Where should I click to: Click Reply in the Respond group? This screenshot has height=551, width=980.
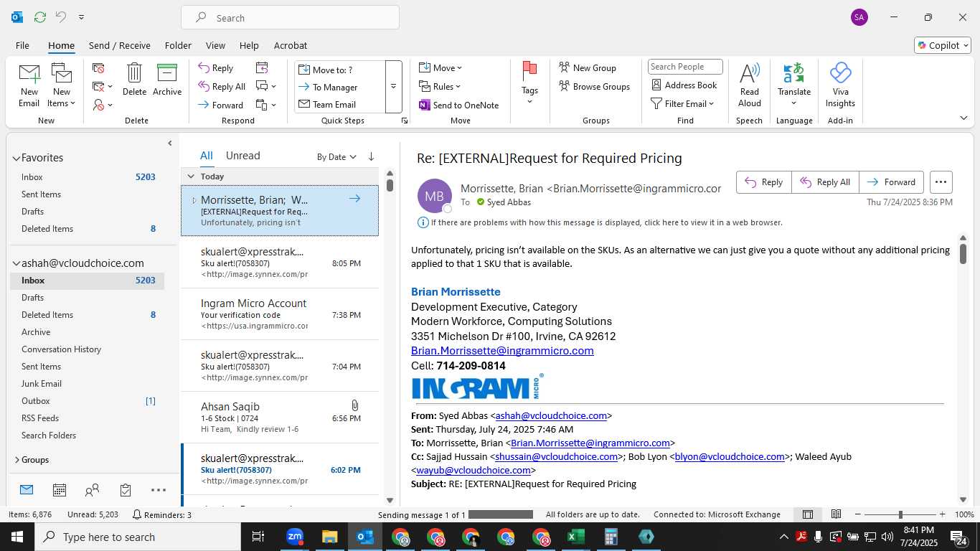tap(216, 68)
